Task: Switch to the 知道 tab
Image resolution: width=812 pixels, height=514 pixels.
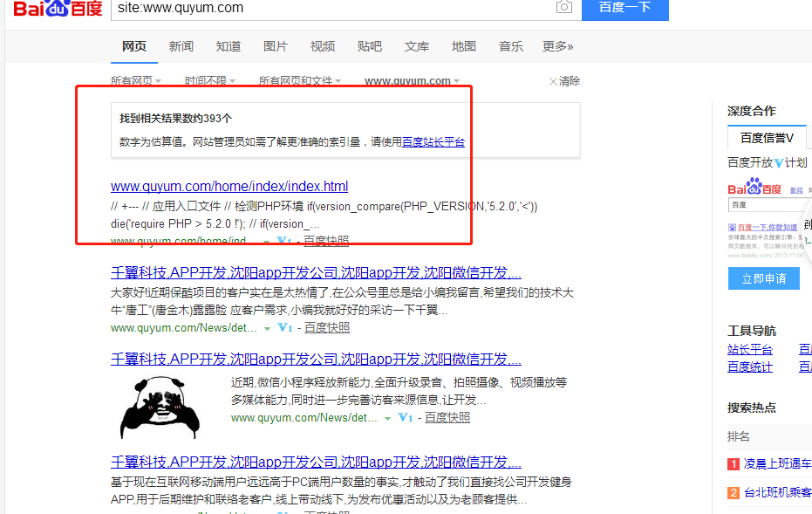Action: click(229, 46)
